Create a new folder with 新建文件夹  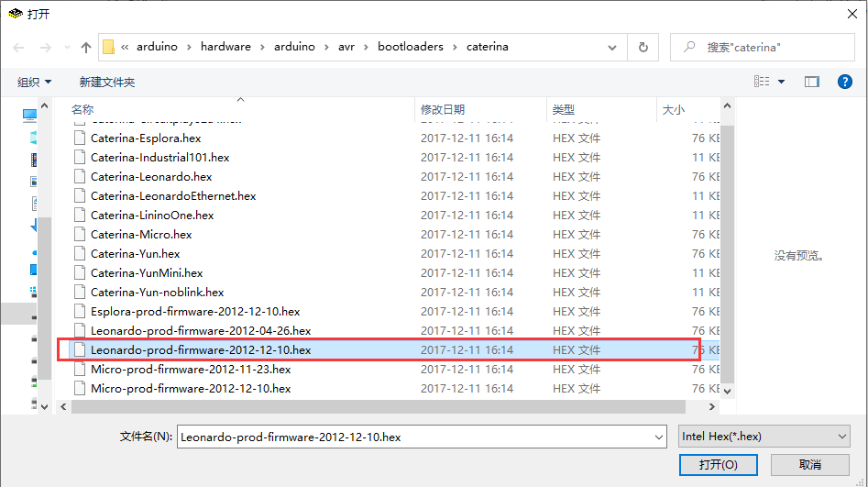click(x=107, y=82)
